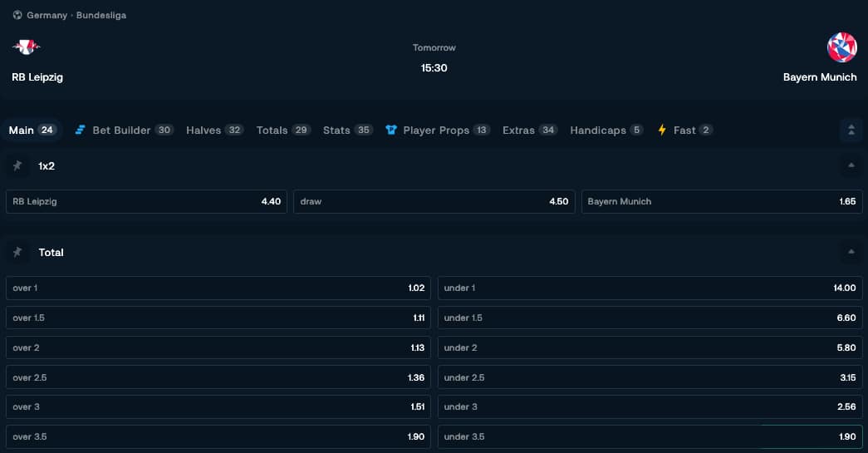Open the Bundesliga breadcrumb link

tap(101, 16)
